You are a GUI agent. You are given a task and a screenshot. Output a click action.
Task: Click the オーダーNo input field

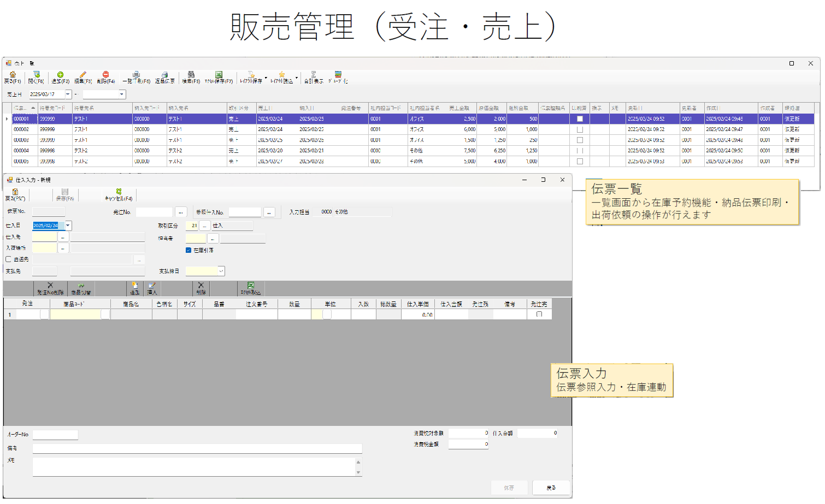pos(55,435)
